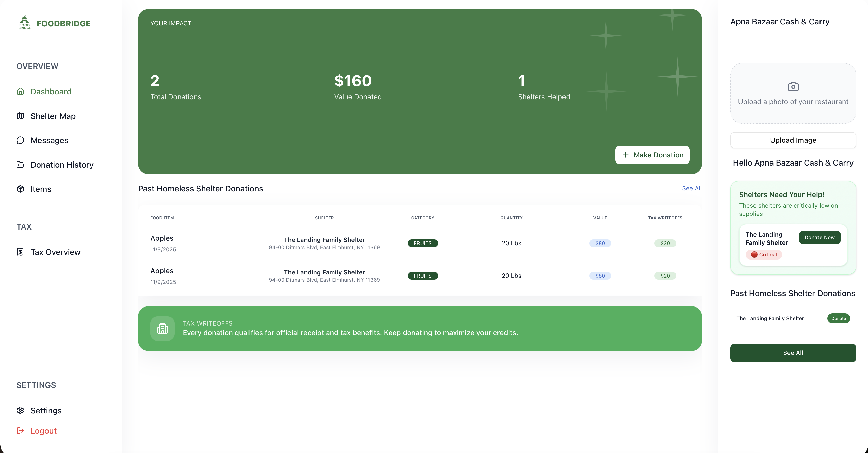Click the See All link above donations table
868x453 pixels.
click(692, 188)
